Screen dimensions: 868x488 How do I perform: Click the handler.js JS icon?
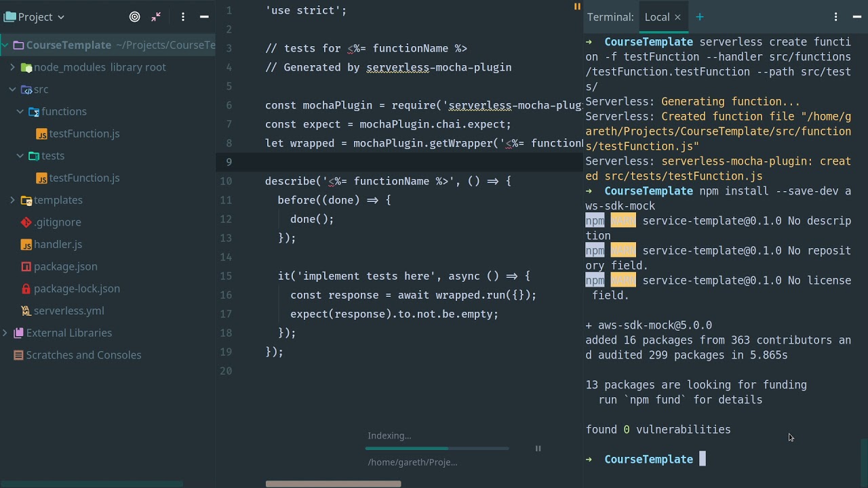[x=26, y=244]
